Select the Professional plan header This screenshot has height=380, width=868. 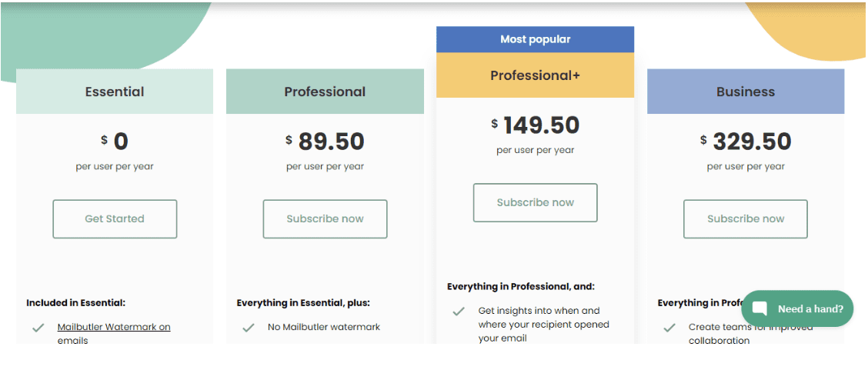(x=325, y=92)
